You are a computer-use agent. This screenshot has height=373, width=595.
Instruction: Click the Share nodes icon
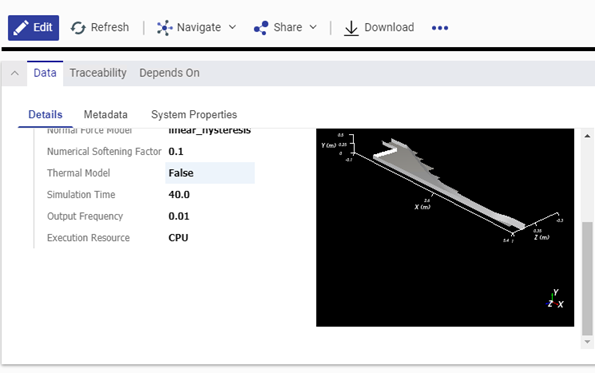click(261, 28)
